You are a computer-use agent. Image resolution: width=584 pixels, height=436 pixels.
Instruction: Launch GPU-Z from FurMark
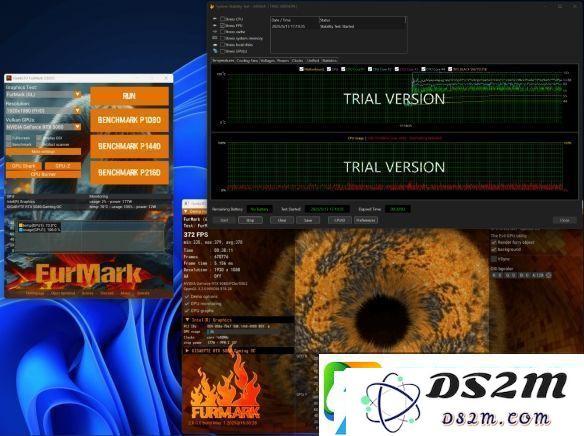63,166
